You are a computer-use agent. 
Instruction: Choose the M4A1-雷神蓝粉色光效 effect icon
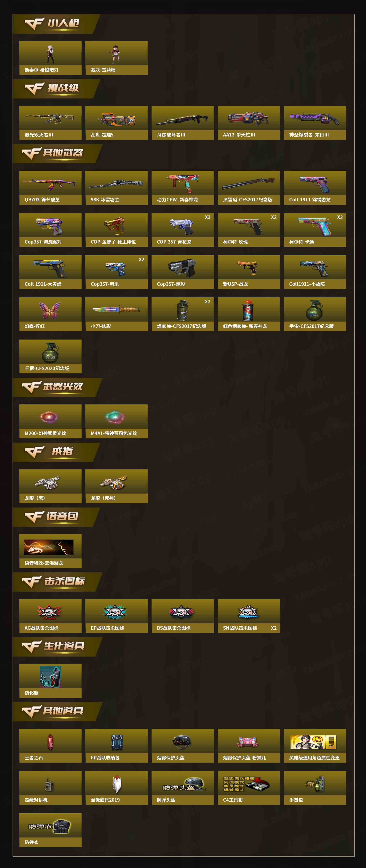[x=116, y=421]
